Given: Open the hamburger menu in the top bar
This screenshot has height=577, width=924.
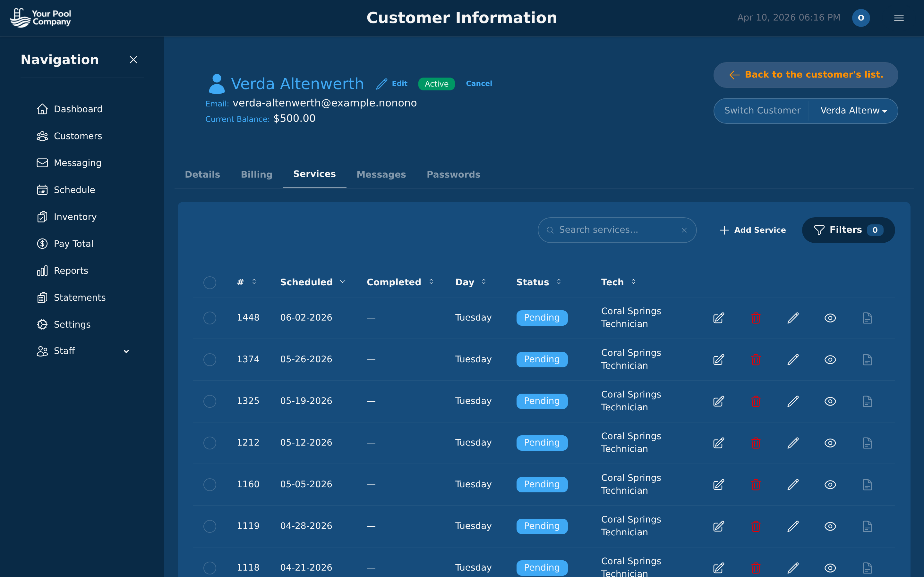Looking at the screenshot, I should [x=899, y=18].
